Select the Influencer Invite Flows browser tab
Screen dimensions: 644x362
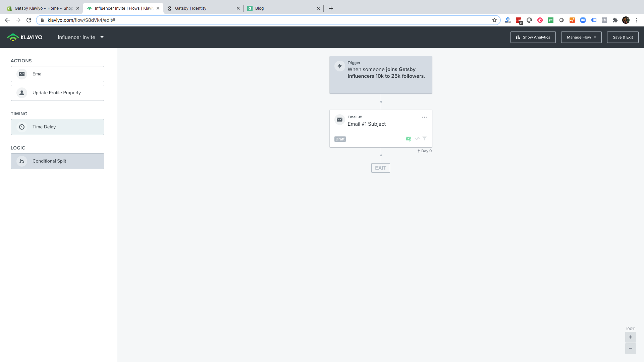[x=123, y=8]
